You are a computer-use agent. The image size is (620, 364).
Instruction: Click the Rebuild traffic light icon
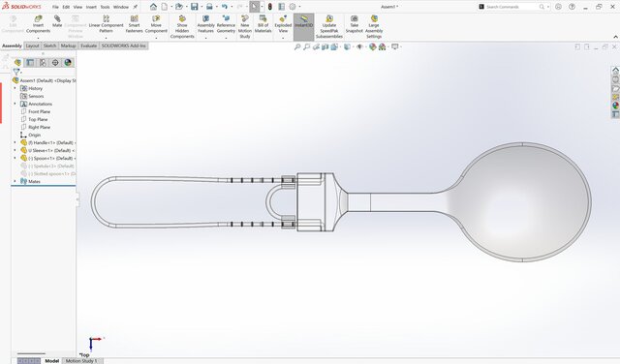[270, 7]
